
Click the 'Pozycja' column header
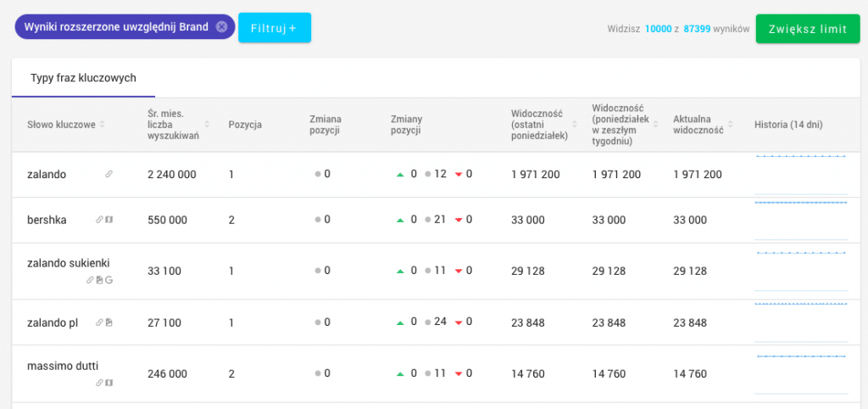[x=245, y=125]
